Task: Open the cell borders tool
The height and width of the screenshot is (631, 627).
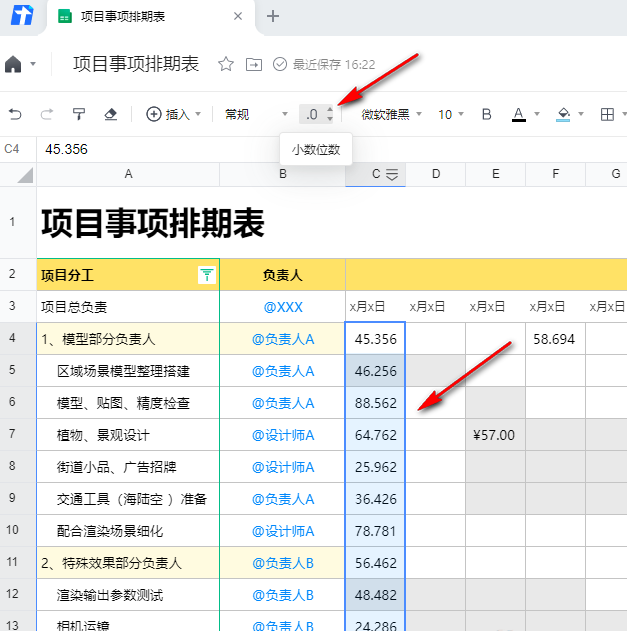Action: point(608,114)
